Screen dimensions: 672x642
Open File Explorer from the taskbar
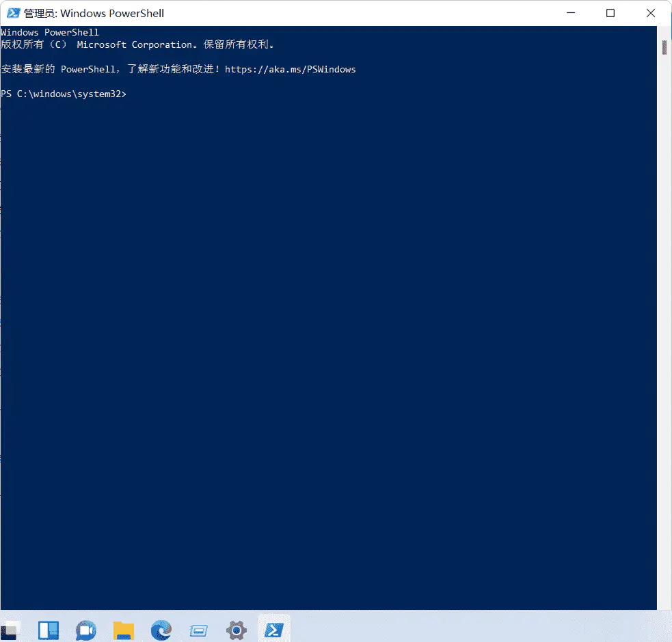[124, 630]
